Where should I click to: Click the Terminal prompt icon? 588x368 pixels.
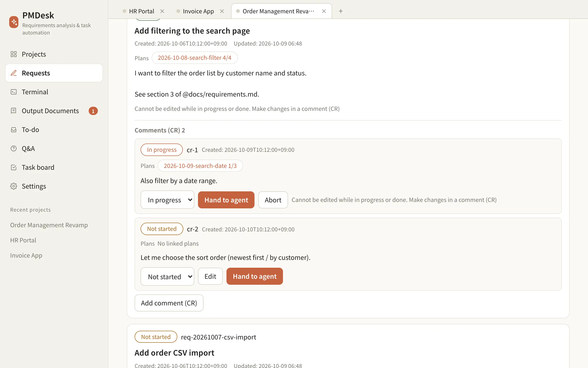14,92
